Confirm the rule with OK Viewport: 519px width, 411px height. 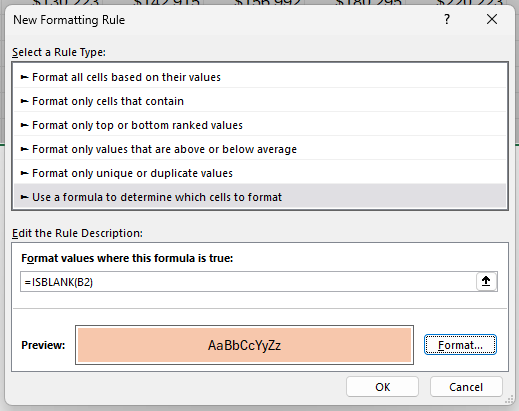tap(382, 387)
